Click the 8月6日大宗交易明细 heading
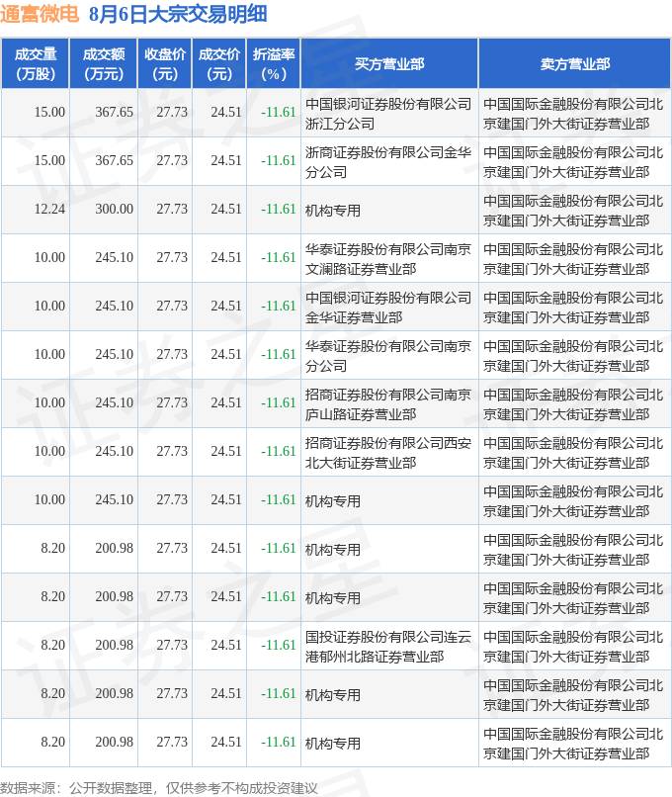 point(178,14)
